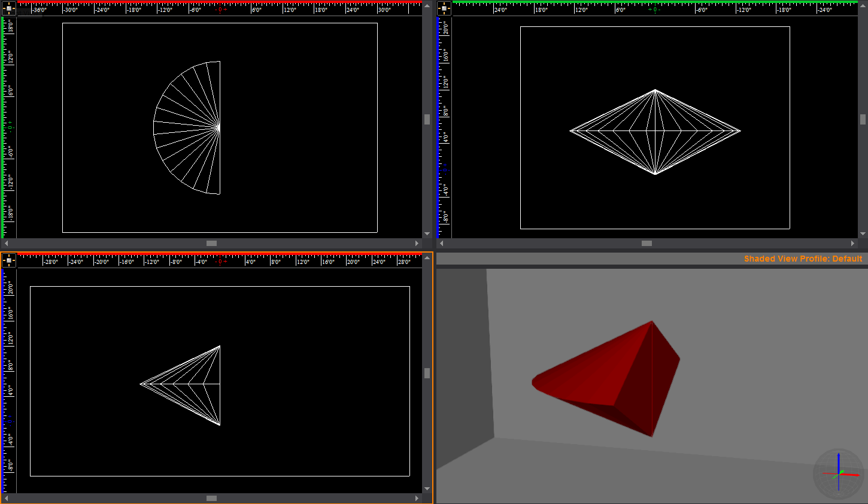868x504 pixels.
Task: Select the diamond wireframe in top-right view
Action: click(x=655, y=132)
